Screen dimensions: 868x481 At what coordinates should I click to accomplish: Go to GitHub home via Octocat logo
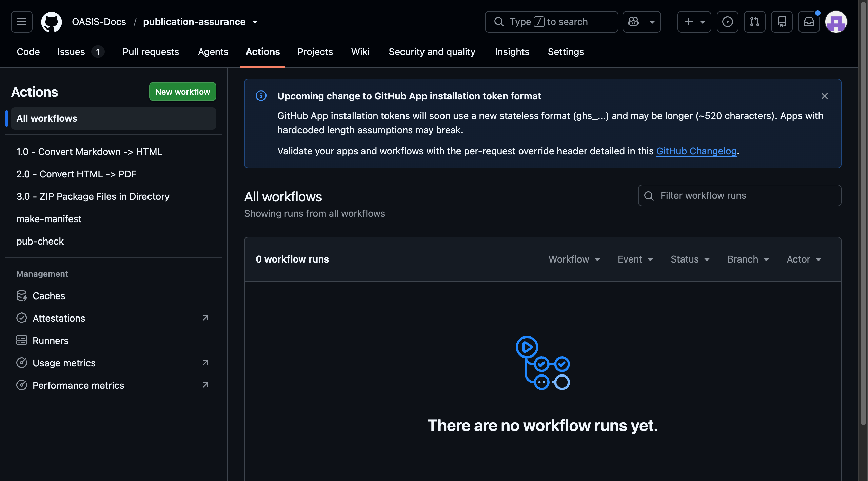point(52,22)
